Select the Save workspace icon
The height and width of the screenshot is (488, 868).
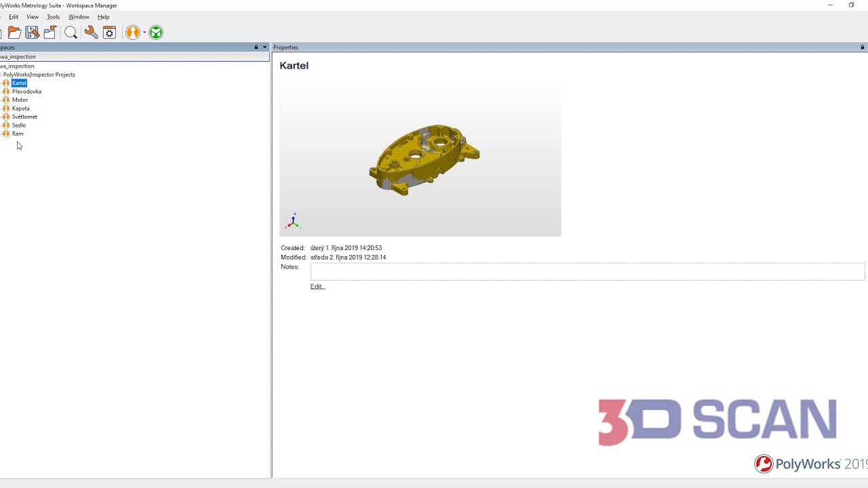coord(32,32)
